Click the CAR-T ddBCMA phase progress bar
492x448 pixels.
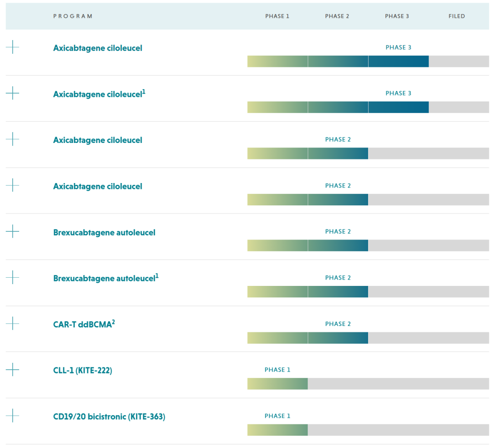[368, 338]
